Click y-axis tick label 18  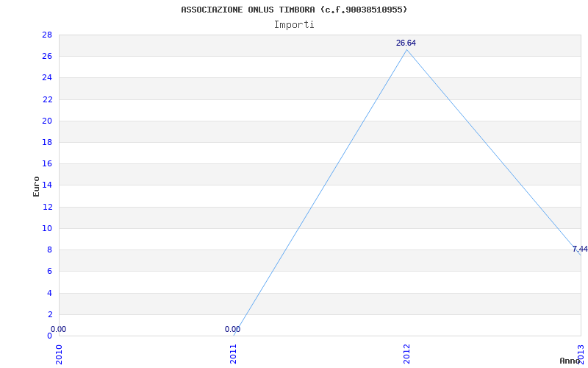tap(47, 142)
